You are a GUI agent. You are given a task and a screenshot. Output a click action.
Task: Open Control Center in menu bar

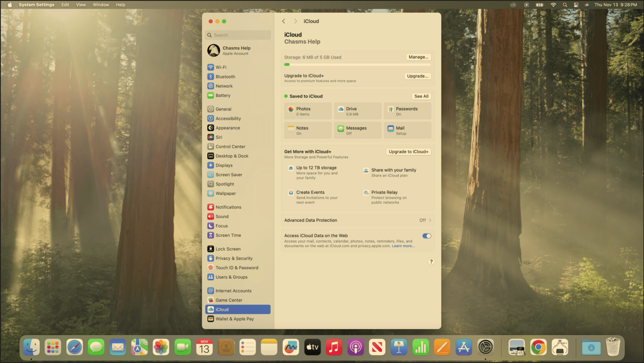click(576, 5)
